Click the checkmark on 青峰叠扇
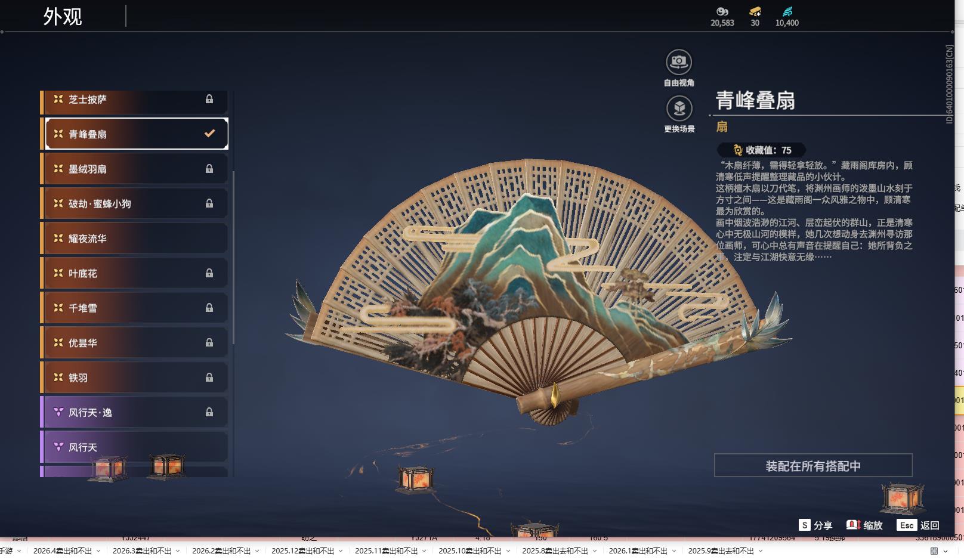964x560 pixels. point(209,134)
